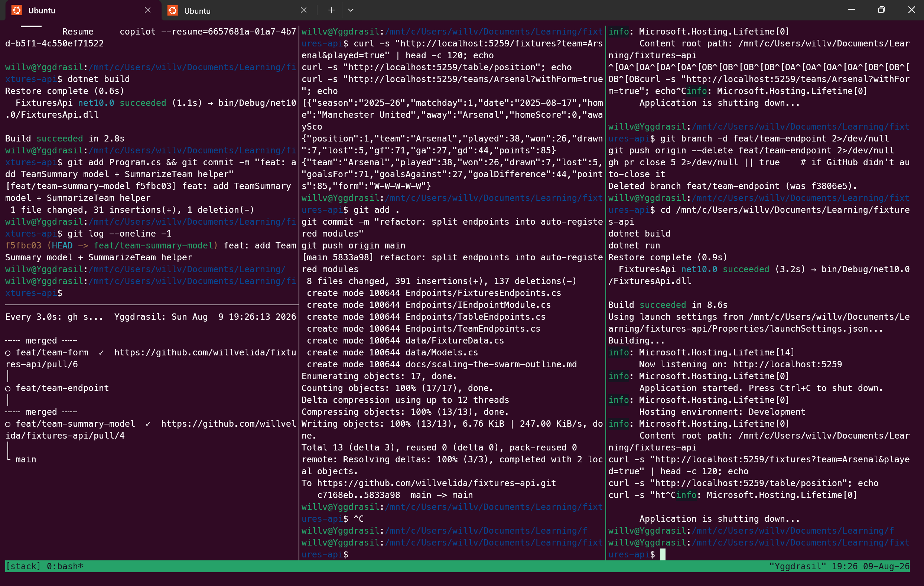This screenshot has width=924, height=586.
Task: Click the 19:26 09-Aug-26 clock in status bar
Action: [871, 566]
